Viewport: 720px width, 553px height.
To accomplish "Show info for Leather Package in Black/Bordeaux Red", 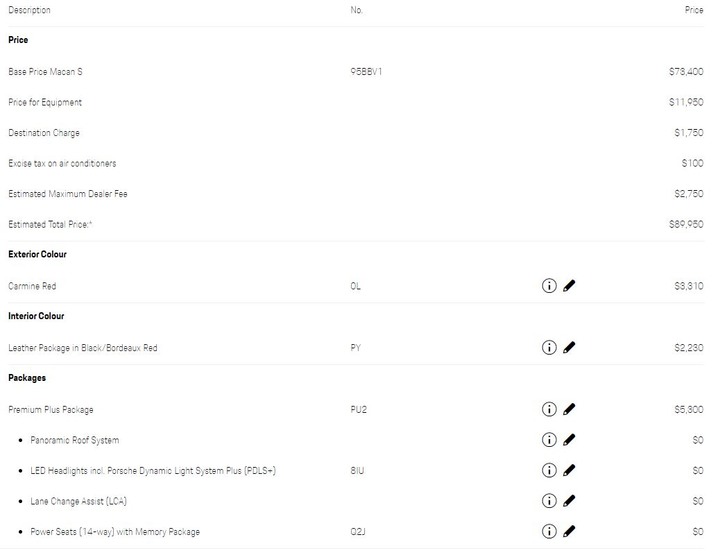I will tap(549, 347).
